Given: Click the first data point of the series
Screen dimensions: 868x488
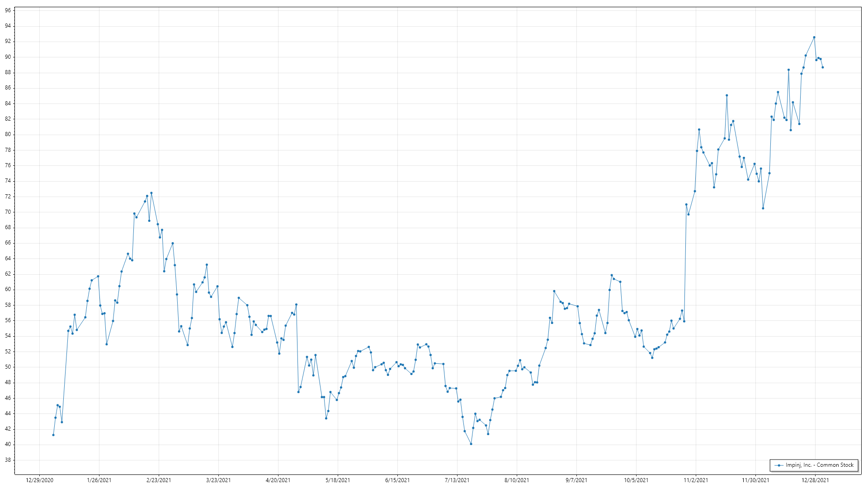Looking at the screenshot, I should (53, 435).
